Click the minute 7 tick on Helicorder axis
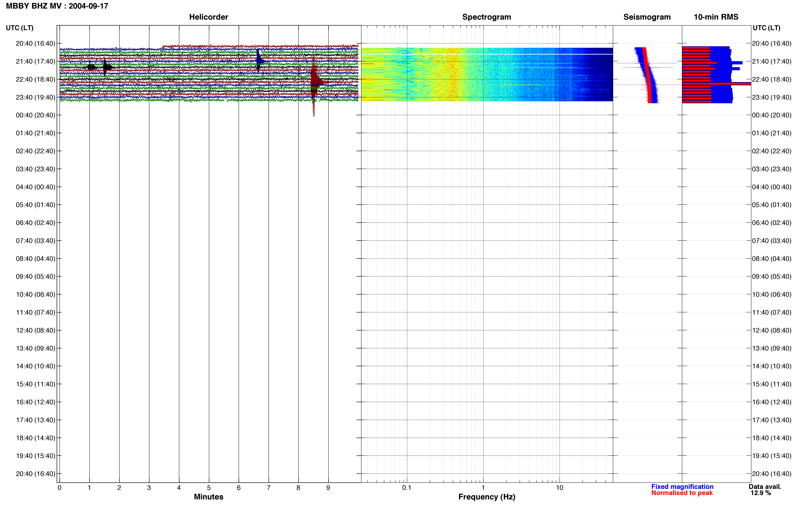Viewport: 812px width, 508px height. [x=269, y=487]
